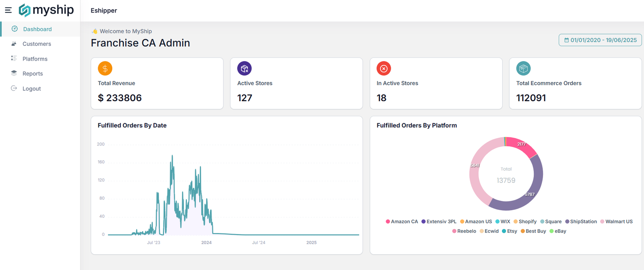Toggle the eBay legend entry
This screenshot has width=644, height=270.
pyautogui.click(x=558, y=231)
